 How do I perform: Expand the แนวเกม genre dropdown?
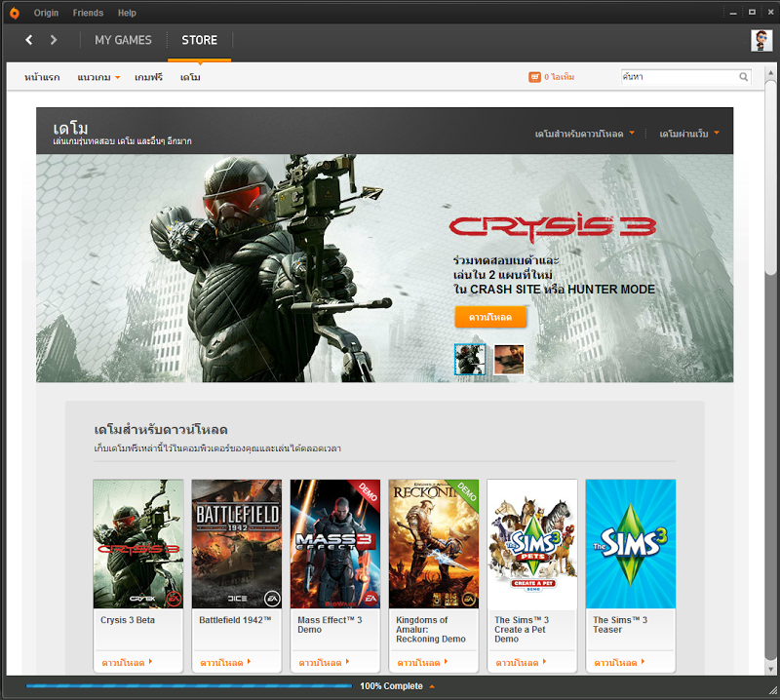pyautogui.click(x=98, y=77)
